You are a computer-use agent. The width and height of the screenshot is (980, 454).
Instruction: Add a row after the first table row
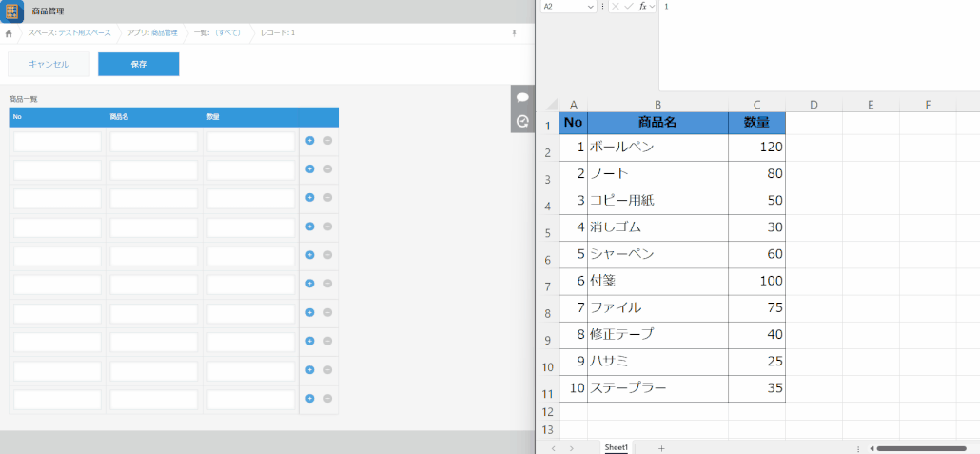309,141
